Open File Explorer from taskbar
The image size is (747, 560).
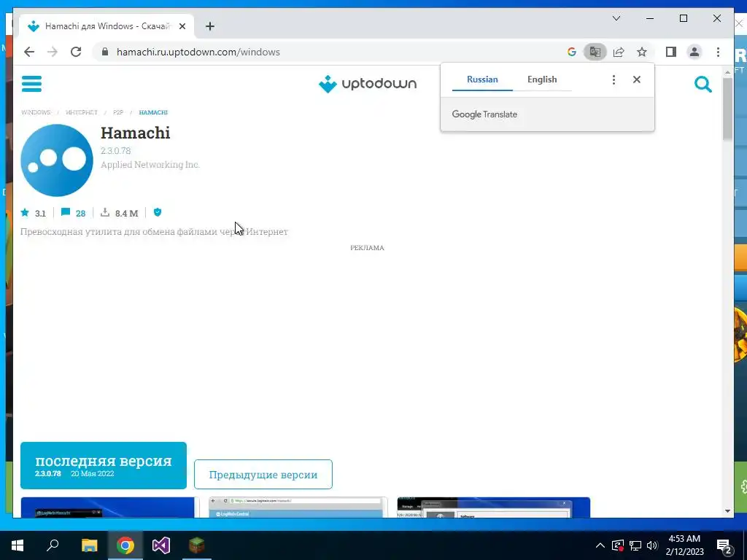pos(89,545)
